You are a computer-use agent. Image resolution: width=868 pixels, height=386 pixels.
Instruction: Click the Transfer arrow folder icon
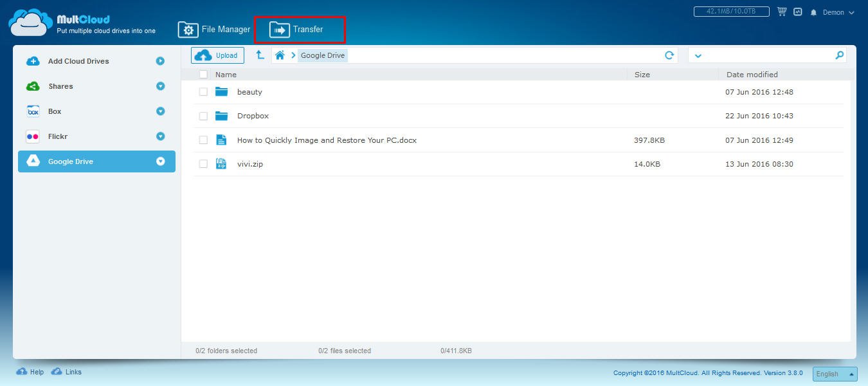coord(279,30)
